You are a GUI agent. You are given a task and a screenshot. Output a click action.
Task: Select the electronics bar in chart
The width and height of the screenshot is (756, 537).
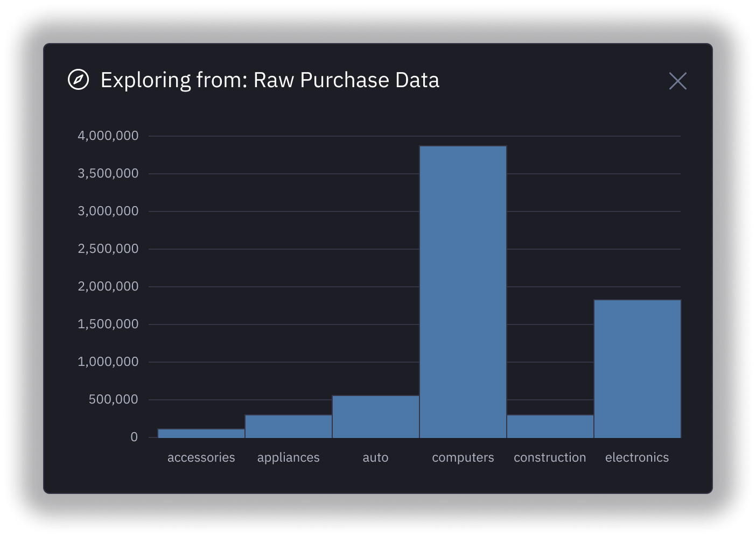click(x=638, y=369)
